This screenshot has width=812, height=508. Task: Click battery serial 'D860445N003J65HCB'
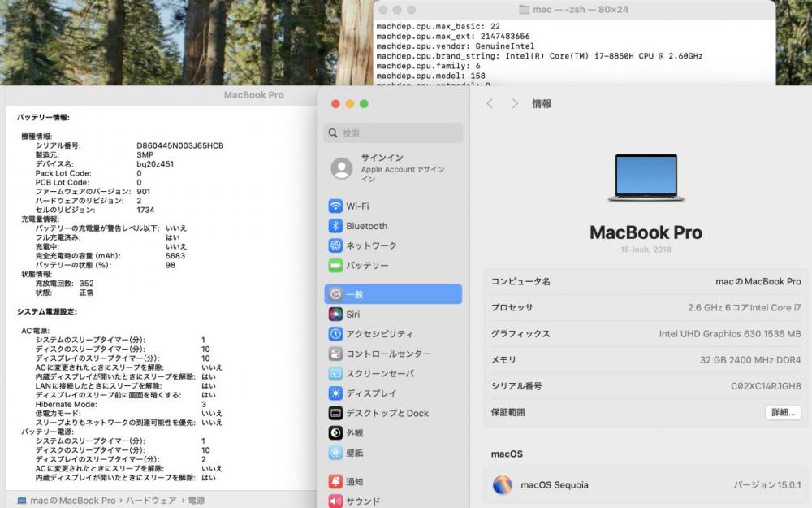(x=180, y=145)
